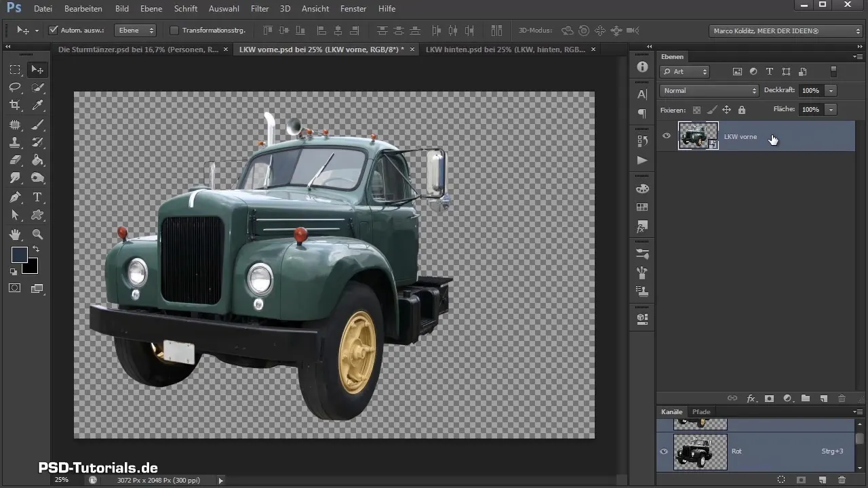The width and height of the screenshot is (868, 488).
Task: Add a layer mask
Action: (x=770, y=399)
